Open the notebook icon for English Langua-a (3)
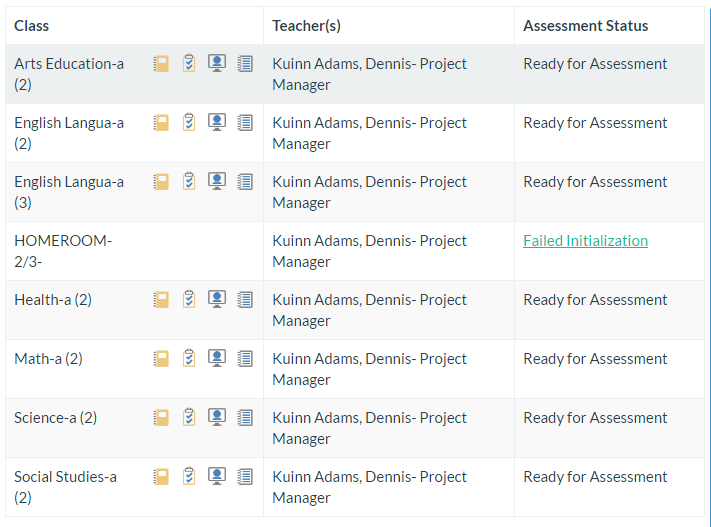Image resolution: width=711 pixels, height=527 pixels. point(160,182)
